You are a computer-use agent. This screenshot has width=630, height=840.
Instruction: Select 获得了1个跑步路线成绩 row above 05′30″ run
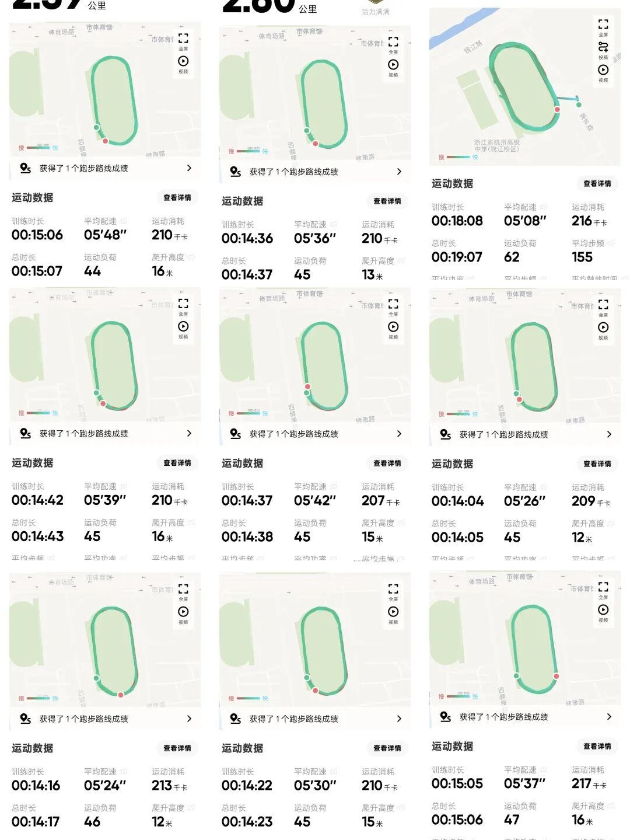tap(293, 719)
